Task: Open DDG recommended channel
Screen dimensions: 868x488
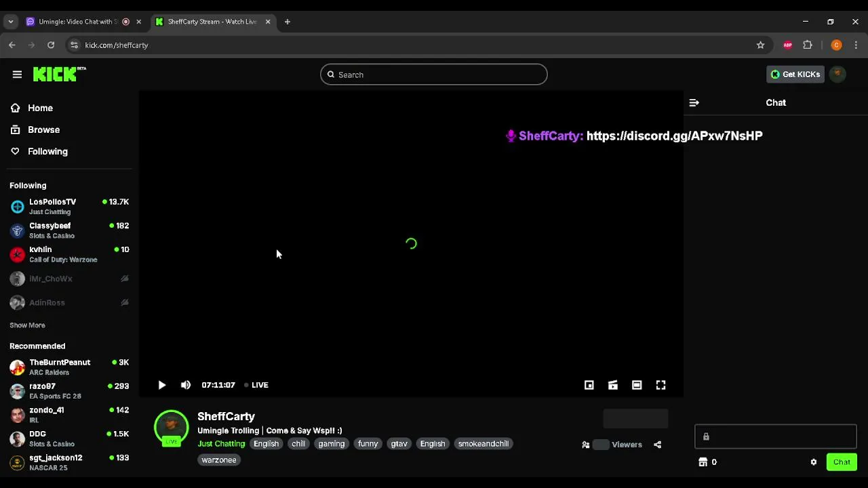Action: click(69, 439)
